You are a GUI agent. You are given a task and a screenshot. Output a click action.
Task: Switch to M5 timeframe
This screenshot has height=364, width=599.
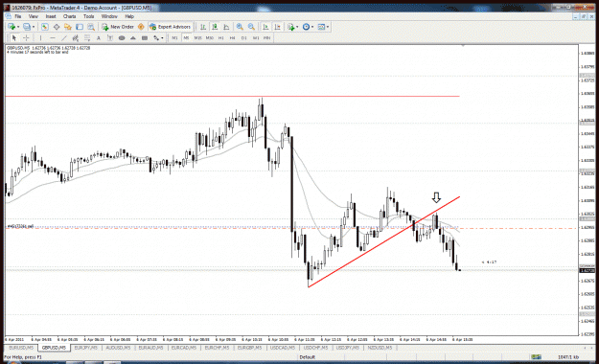[x=186, y=37]
